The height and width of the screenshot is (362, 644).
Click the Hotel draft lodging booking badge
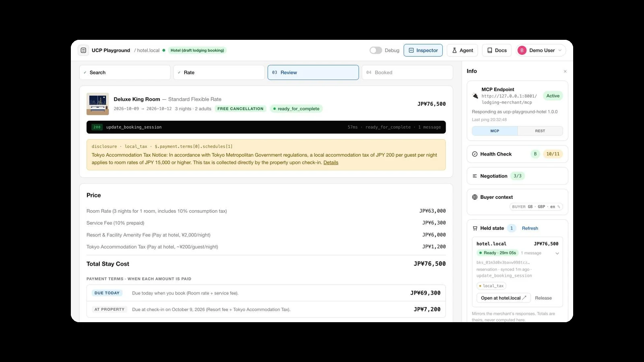coord(197,50)
